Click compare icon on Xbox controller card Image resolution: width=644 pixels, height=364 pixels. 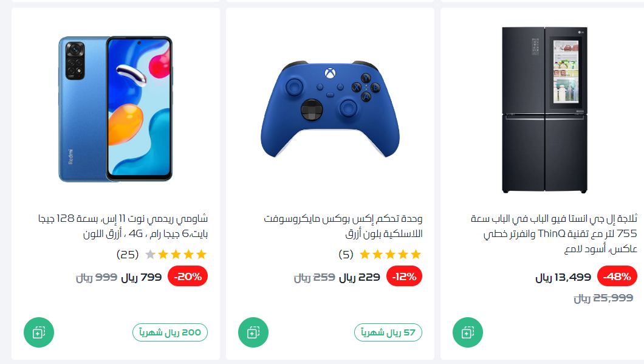pos(253,332)
